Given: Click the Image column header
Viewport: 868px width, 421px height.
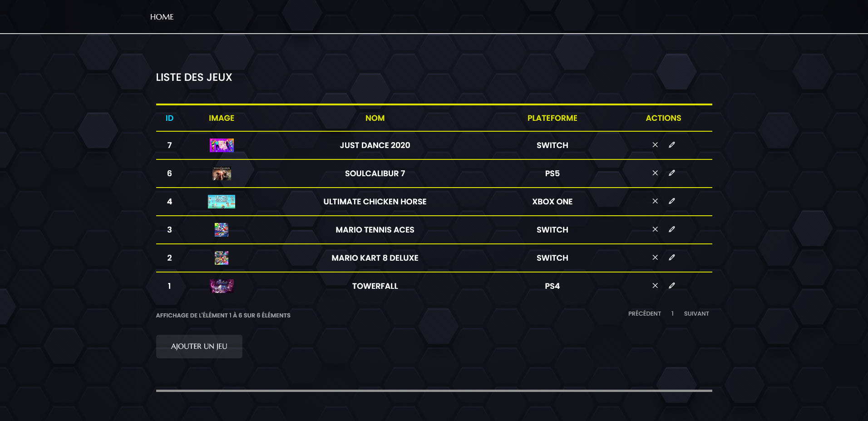Looking at the screenshot, I should coord(221,118).
